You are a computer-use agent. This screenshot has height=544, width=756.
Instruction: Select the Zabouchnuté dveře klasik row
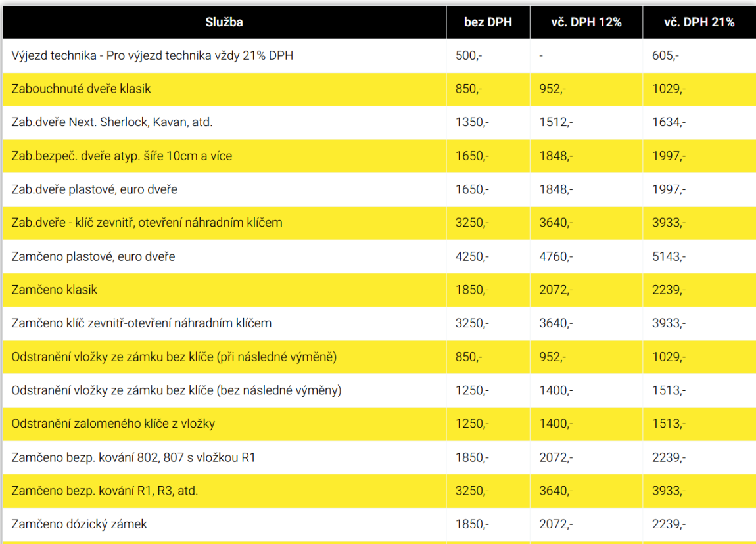[x=379, y=89]
